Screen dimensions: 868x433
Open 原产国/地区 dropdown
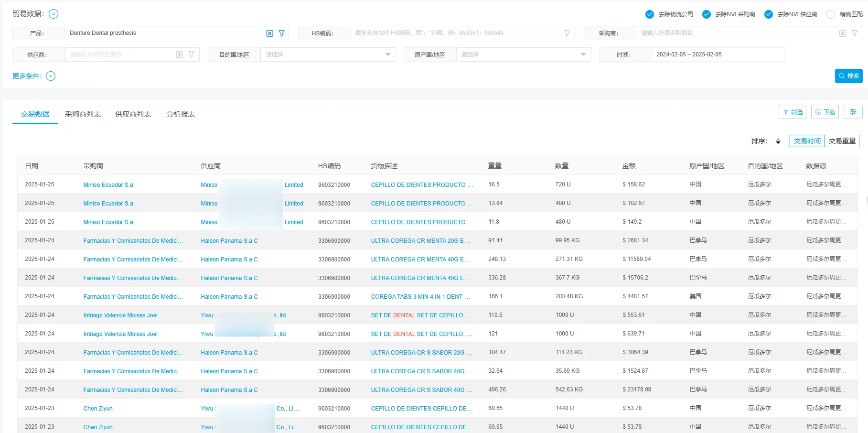523,55
